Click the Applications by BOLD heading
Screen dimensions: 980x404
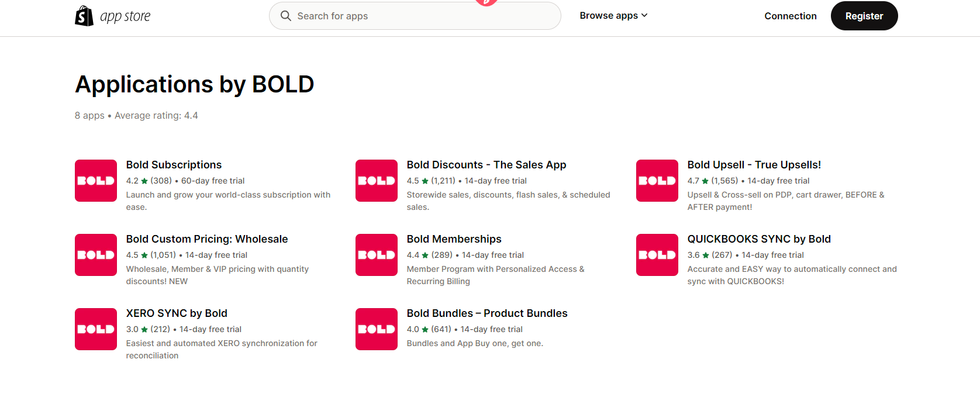pyautogui.click(x=195, y=84)
